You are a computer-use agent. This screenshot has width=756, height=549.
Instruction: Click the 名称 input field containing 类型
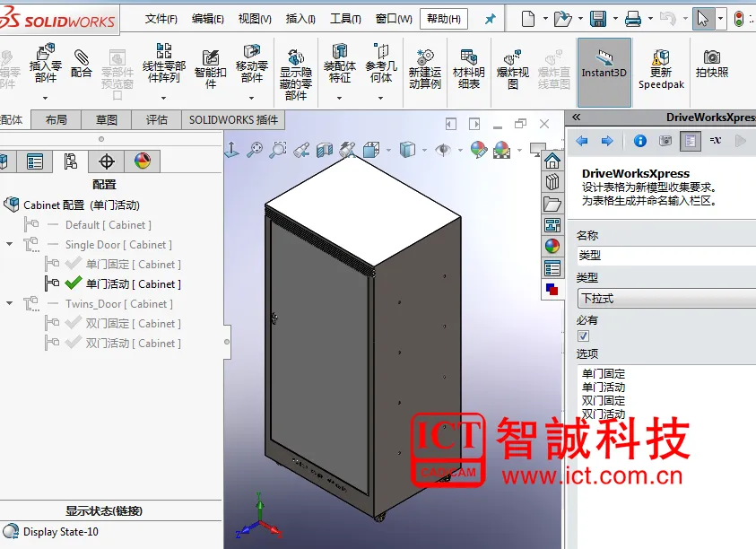666,256
